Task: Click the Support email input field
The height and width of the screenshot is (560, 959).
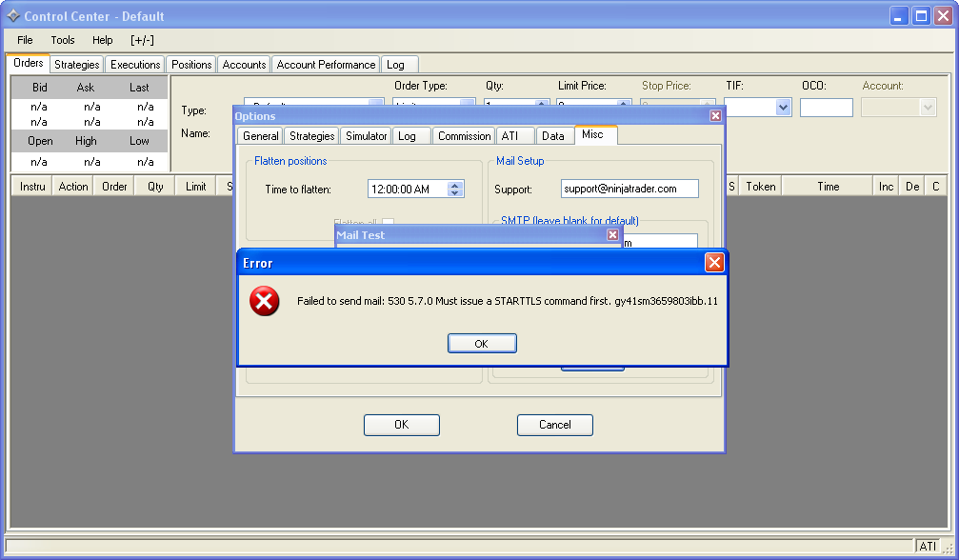Action: [629, 189]
